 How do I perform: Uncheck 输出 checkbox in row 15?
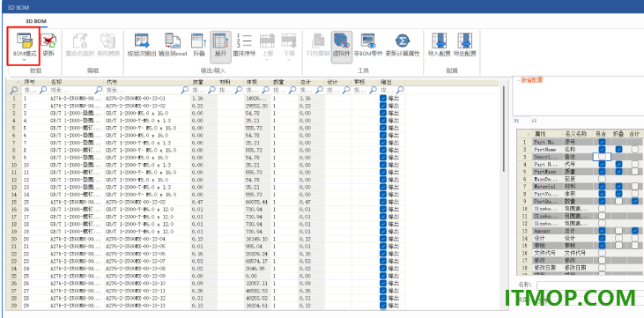[383, 202]
